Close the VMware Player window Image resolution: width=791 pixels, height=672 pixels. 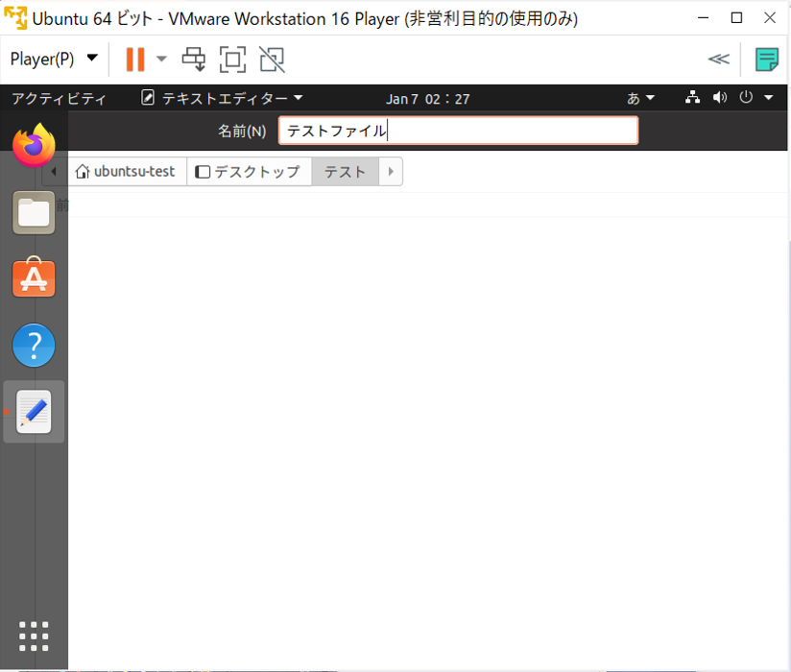click(770, 17)
